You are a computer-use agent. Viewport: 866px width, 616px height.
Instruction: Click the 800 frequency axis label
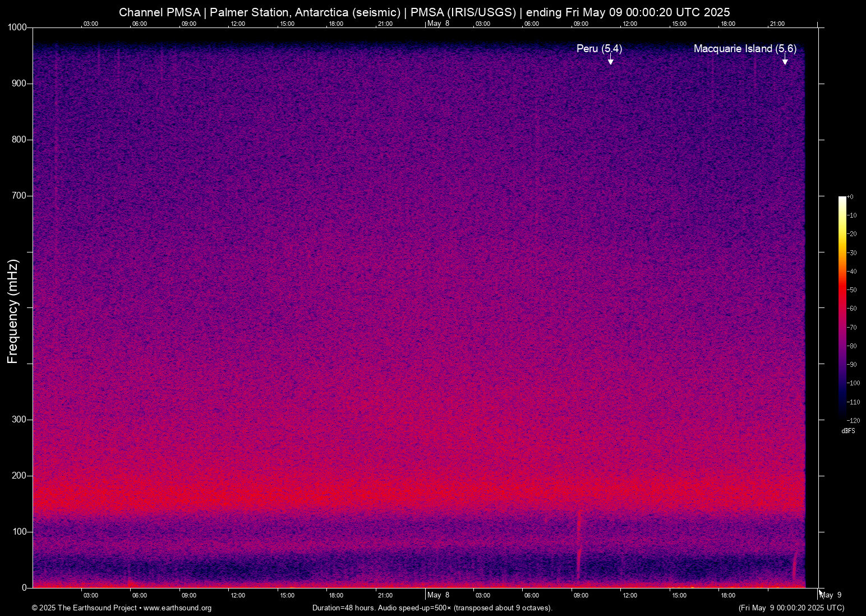(20, 140)
